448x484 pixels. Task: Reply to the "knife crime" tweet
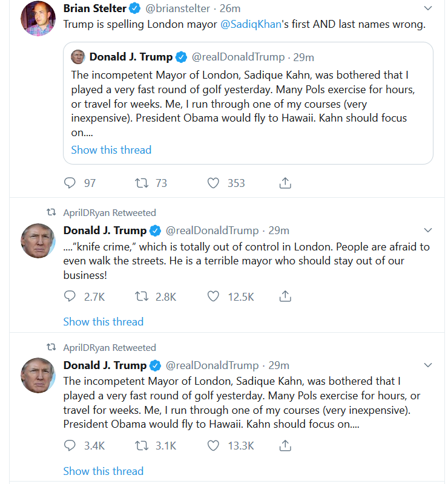(70, 296)
